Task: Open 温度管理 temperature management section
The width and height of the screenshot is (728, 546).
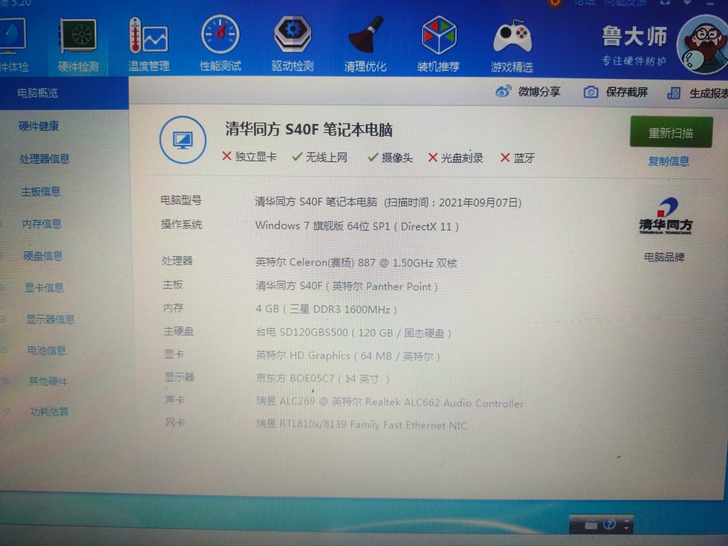Action: (x=149, y=46)
